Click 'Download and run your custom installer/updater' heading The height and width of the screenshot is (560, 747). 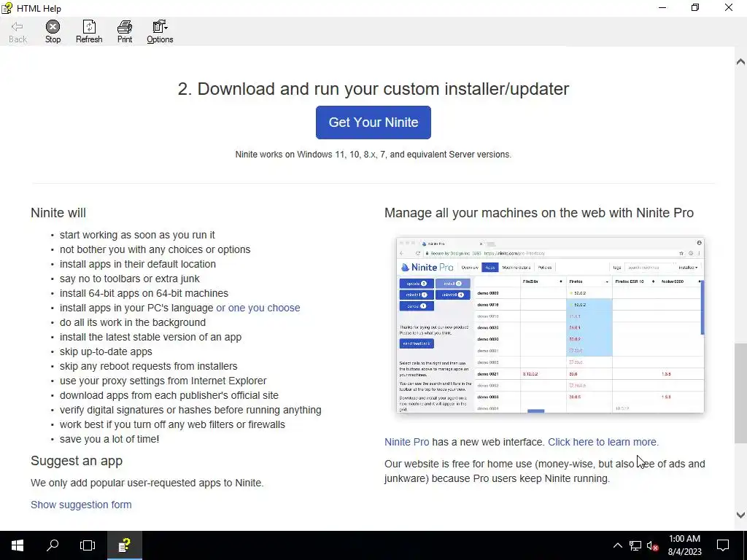coord(373,89)
